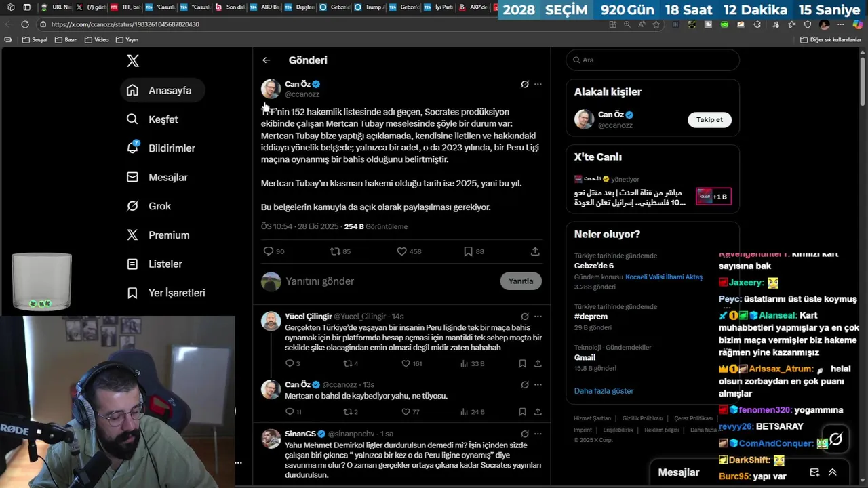Open Listeler in the sidebar

155,264
